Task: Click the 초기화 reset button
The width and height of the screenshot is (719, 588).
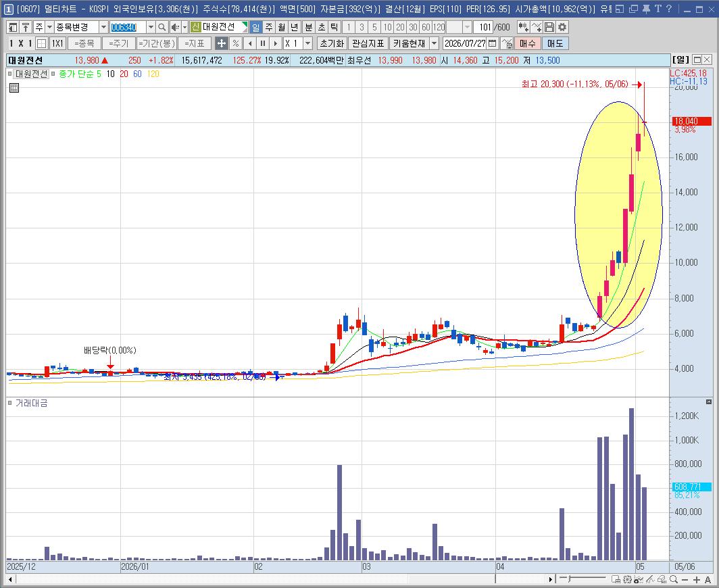Action: point(332,43)
